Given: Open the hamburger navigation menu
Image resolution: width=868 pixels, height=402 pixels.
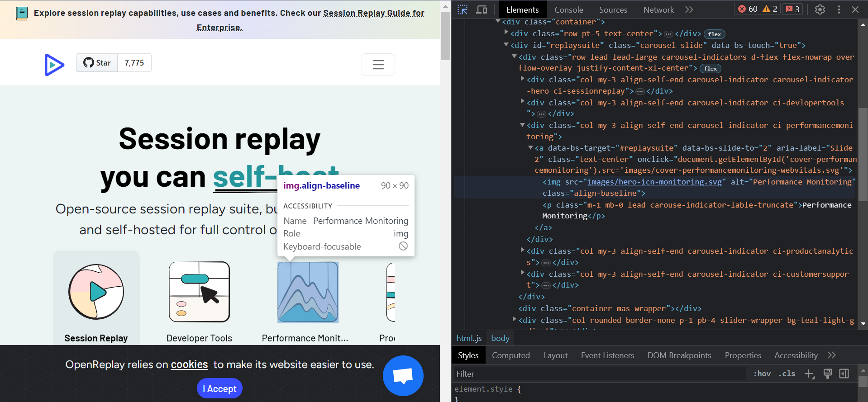Looking at the screenshot, I should point(378,65).
